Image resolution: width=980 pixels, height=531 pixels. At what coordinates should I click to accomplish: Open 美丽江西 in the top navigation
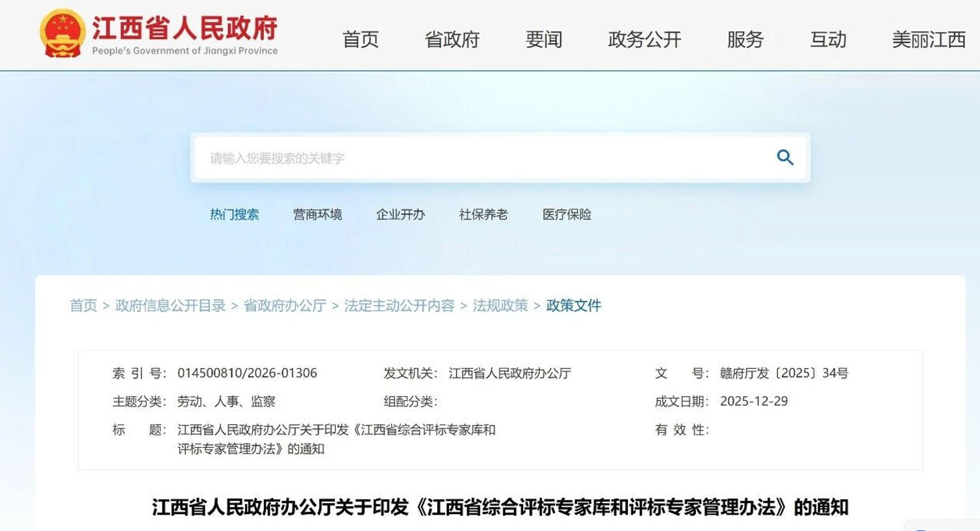tap(928, 40)
